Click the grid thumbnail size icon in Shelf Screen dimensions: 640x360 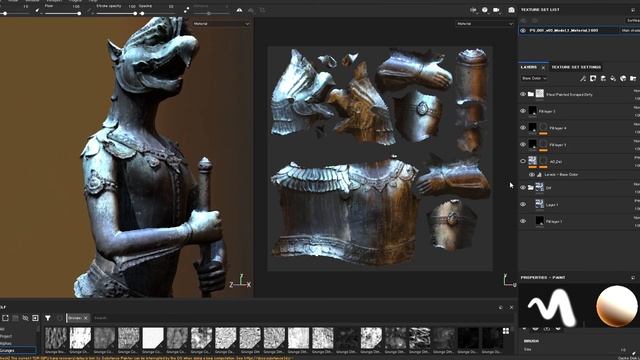click(506, 331)
